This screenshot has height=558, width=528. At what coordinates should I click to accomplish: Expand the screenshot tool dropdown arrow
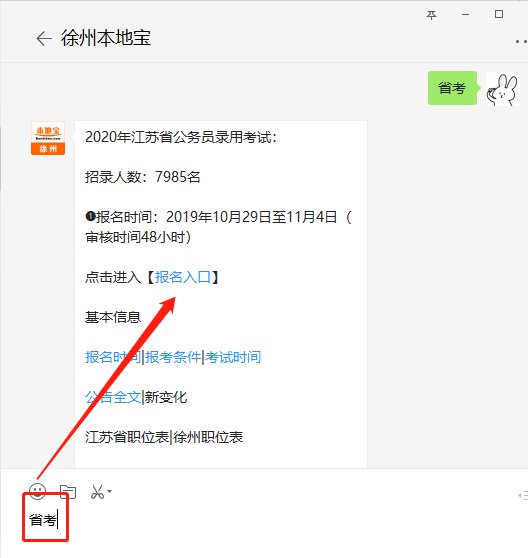coord(109,491)
